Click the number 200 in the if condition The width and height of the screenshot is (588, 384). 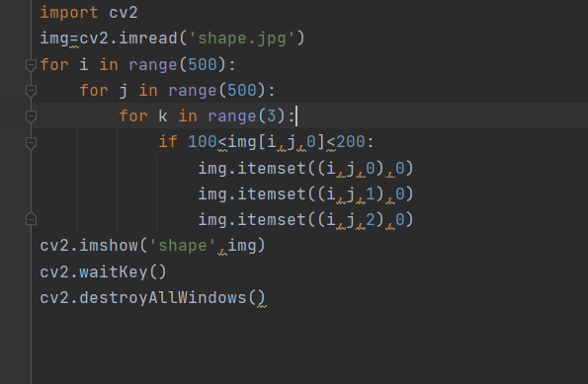point(351,142)
